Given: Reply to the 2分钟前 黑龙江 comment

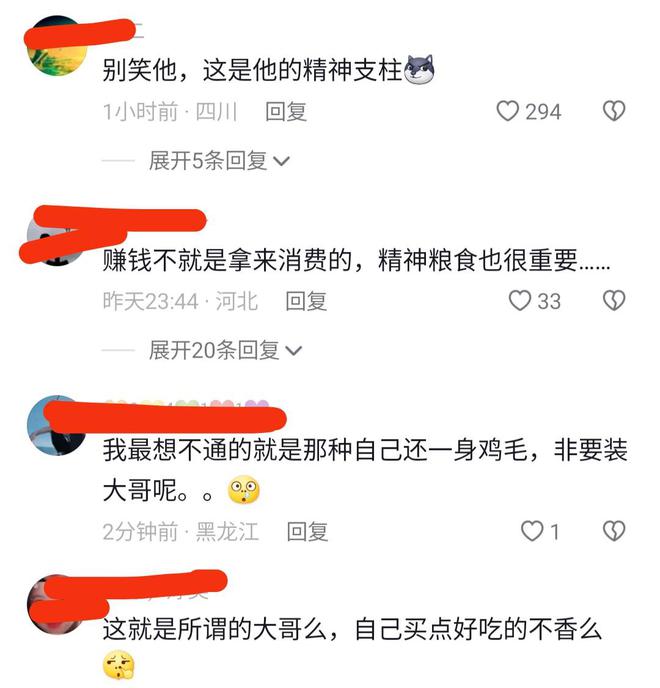Looking at the screenshot, I should 307,531.
